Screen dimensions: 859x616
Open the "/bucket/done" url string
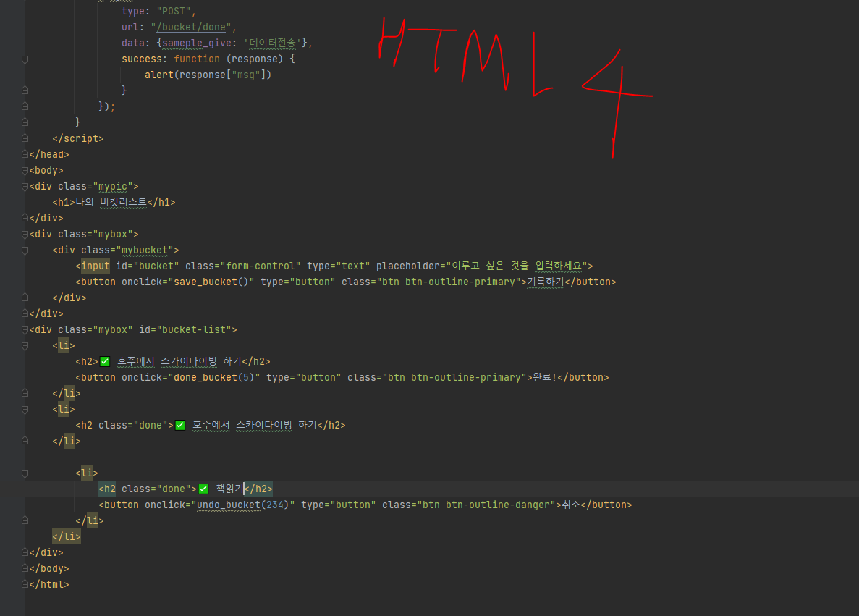pos(190,28)
